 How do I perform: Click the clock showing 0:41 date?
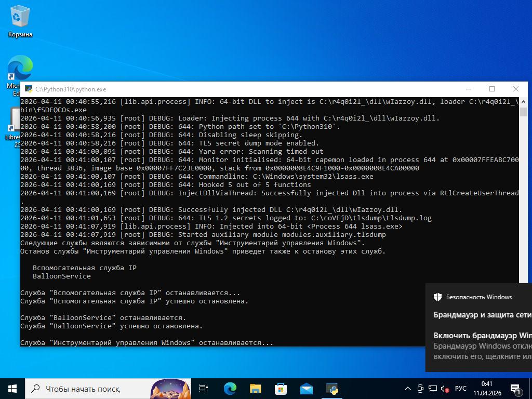point(487,389)
